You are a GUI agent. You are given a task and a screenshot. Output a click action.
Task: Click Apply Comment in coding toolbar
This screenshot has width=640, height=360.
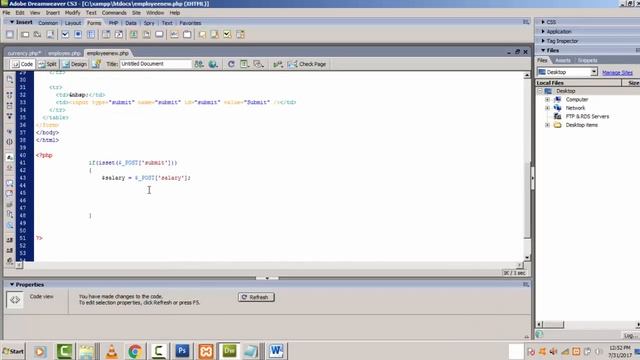tap(10, 183)
